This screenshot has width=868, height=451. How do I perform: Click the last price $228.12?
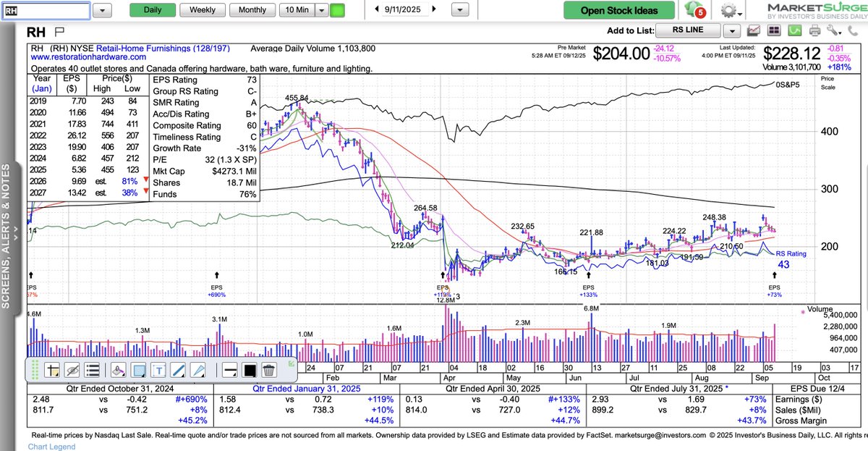coord(791,54)
